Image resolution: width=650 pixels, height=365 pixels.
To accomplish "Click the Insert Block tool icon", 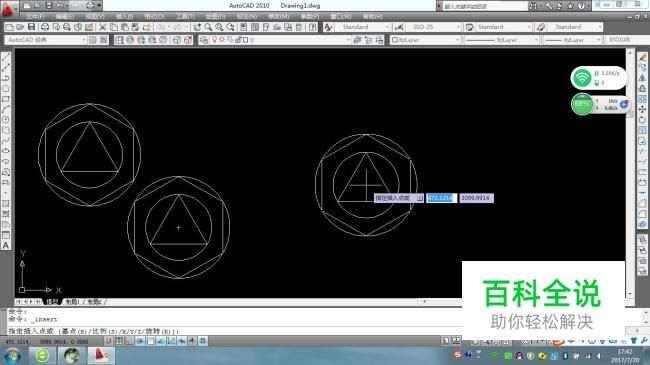I will [x=6, y=172].
